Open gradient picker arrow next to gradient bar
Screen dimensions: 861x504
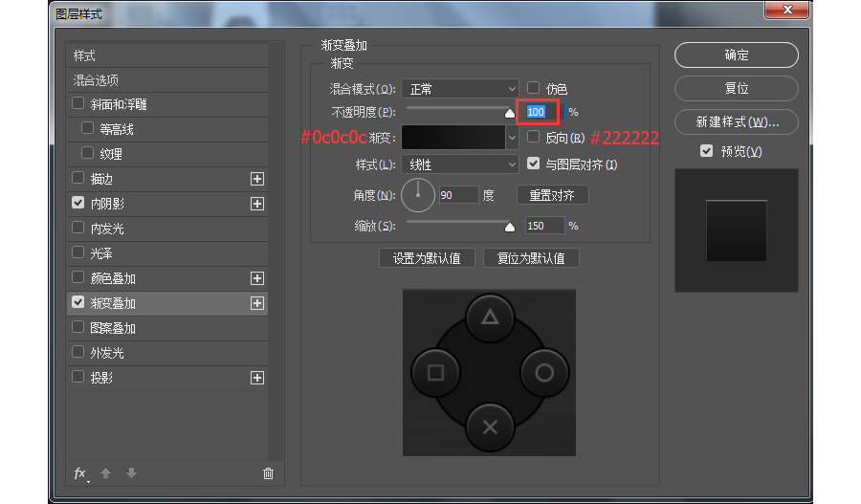pyautogui.click(x=512, y=138)
